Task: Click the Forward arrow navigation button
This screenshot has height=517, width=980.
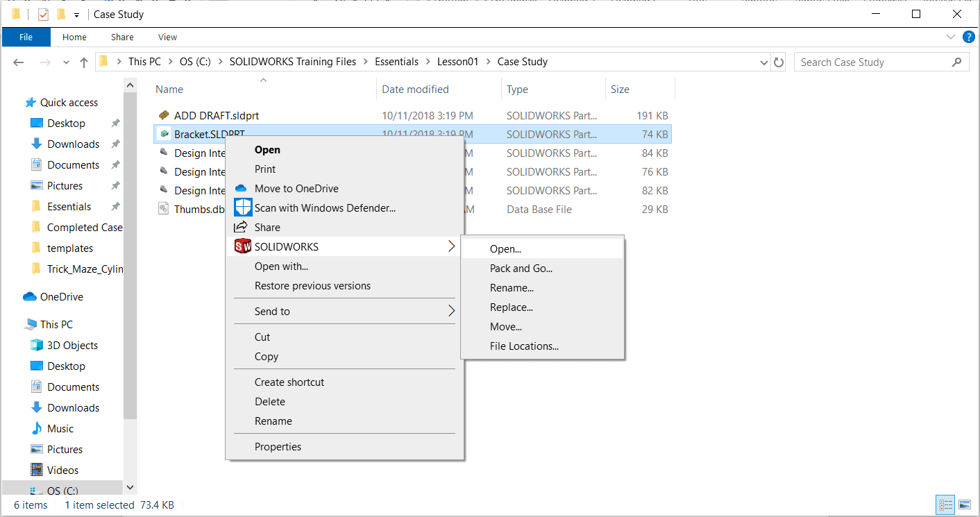Action: click(45, 62)
